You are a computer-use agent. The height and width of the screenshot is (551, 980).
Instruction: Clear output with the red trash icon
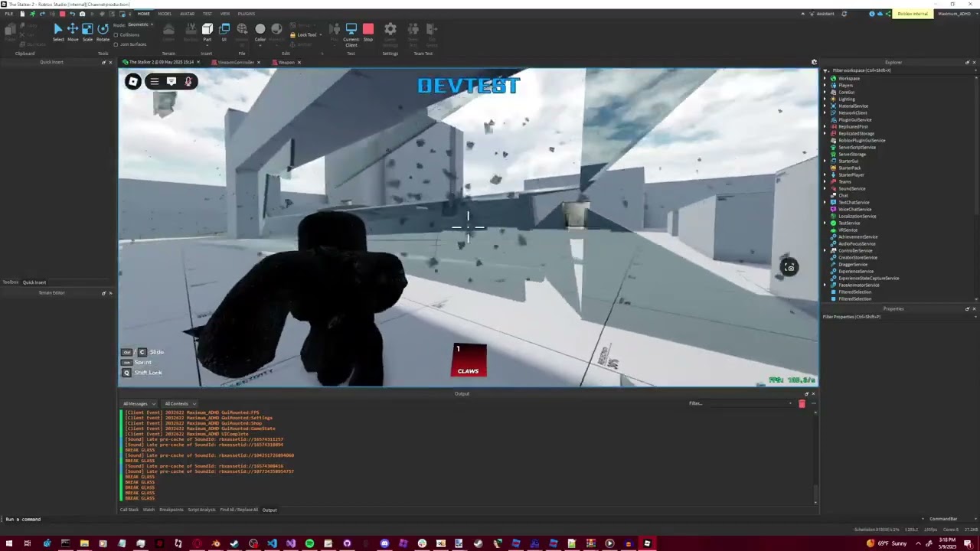pos(802,404)
